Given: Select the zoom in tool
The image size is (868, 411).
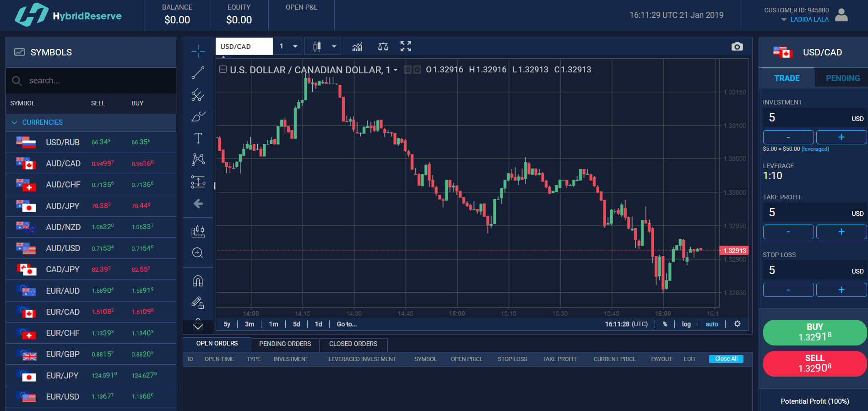Looking at the screenshot, I should 198,253.
